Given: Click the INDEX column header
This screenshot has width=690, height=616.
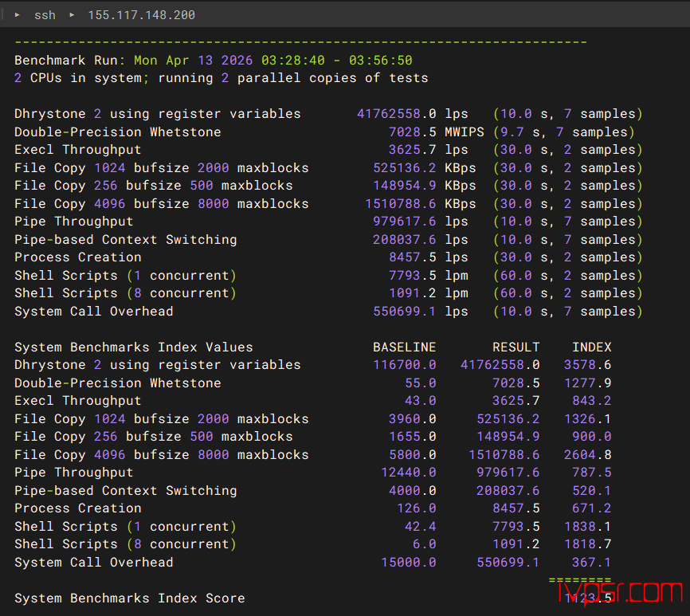Looking at the screenshot, I should tap(591, 347).
